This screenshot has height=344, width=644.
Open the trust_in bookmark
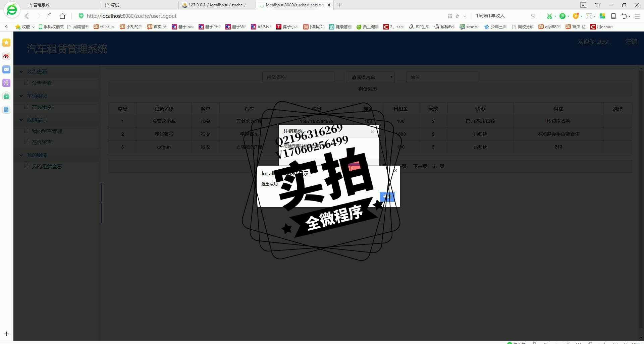104,26
